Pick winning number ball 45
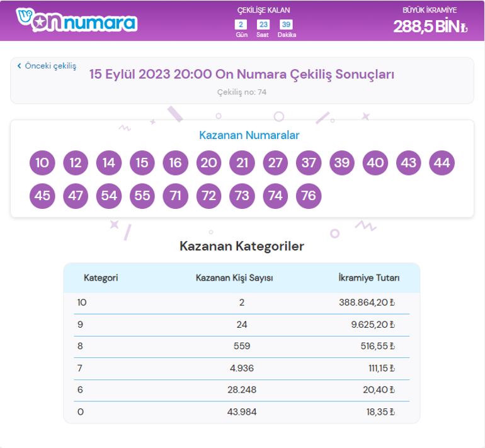The height and width of the screenshot is (448, 485). (x=42, y=196)
